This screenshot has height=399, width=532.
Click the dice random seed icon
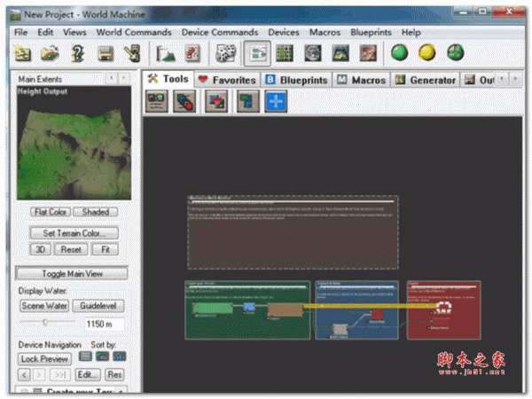tap(226, 53)
